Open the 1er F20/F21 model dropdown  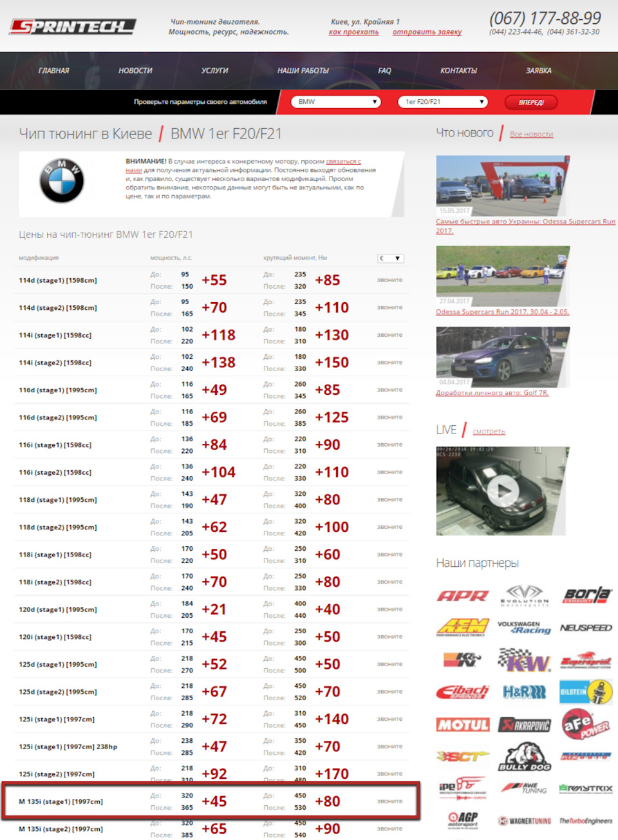443,102
